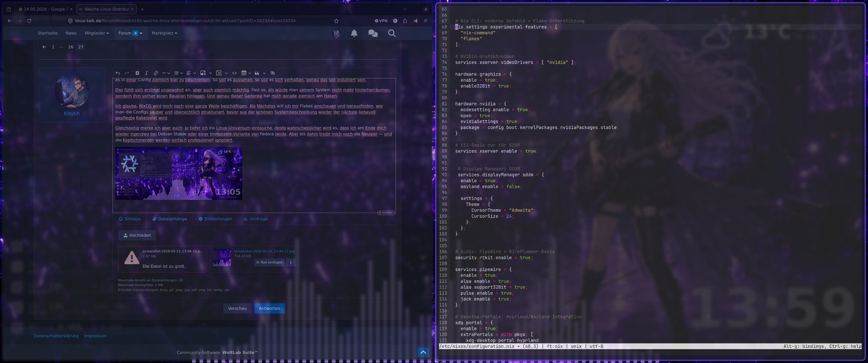Jump to thread page 26
The width and height of the screenshot is (868, 363).
[x=71, y=47]
